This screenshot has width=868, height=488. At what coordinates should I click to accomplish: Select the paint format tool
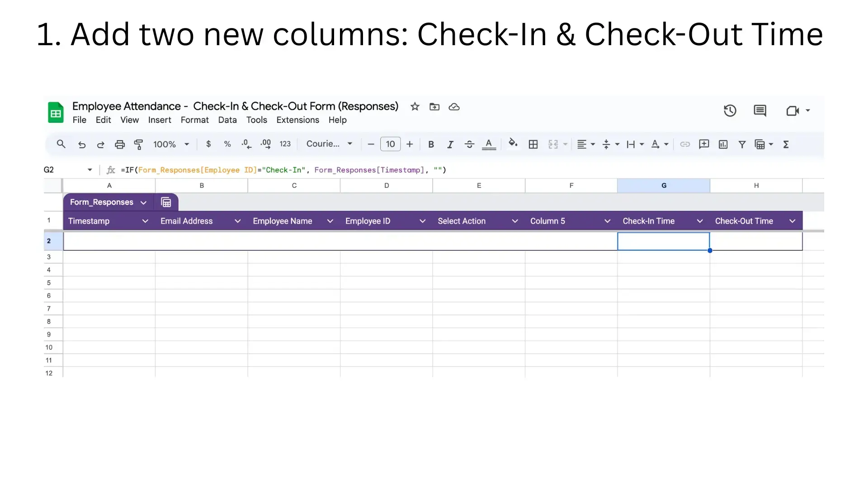coord(139,144)
